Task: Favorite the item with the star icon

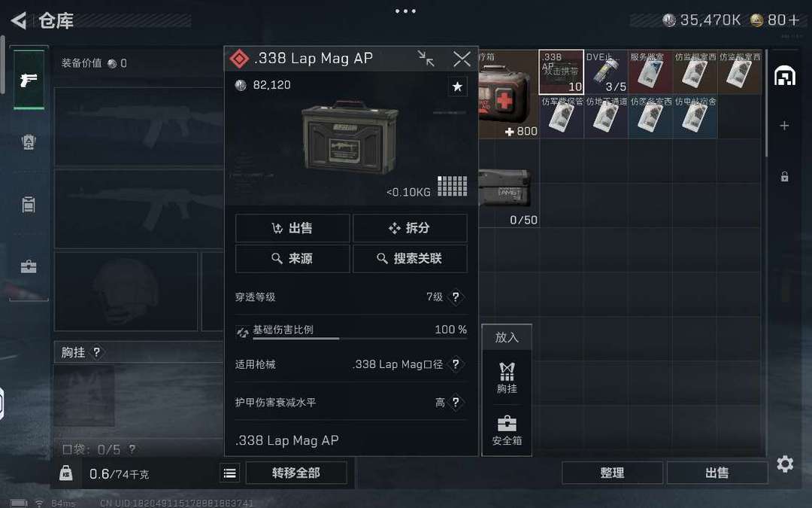Action: tap(457, 87)
